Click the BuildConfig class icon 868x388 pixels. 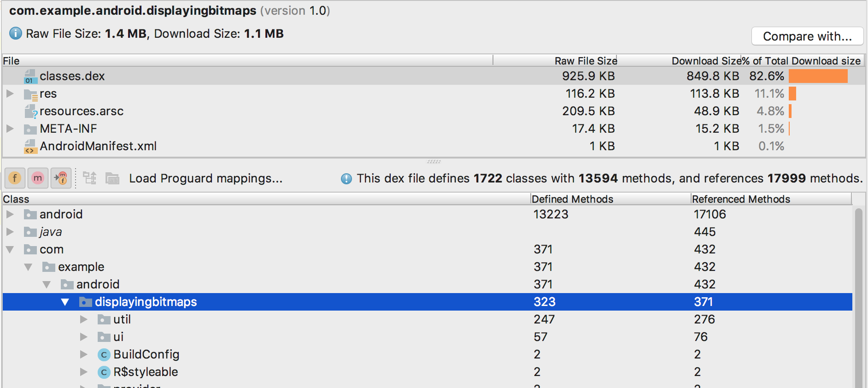104,355
